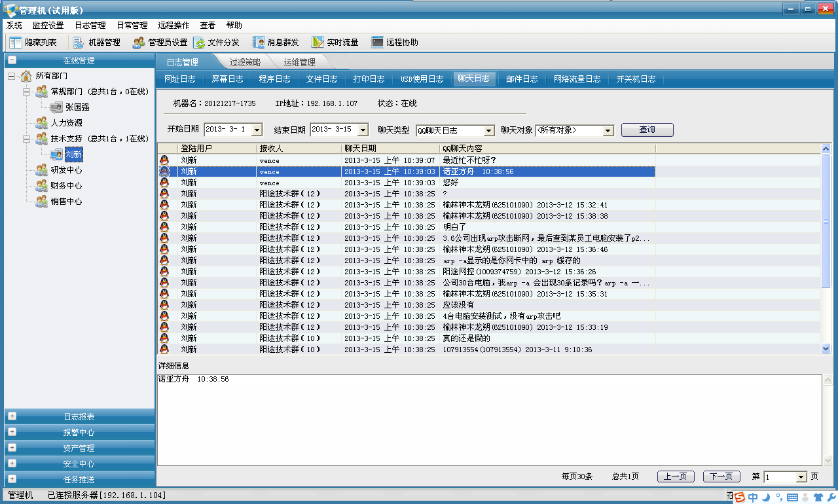
Task: Expand the 安全中心 panel
Action: [x=12, y=463]
